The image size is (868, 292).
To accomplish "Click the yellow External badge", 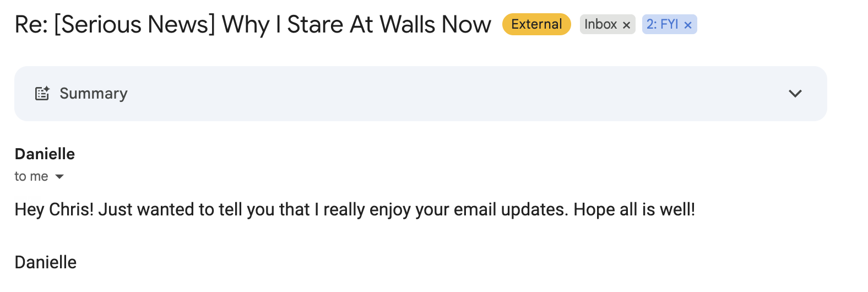I will click(536, 24).
